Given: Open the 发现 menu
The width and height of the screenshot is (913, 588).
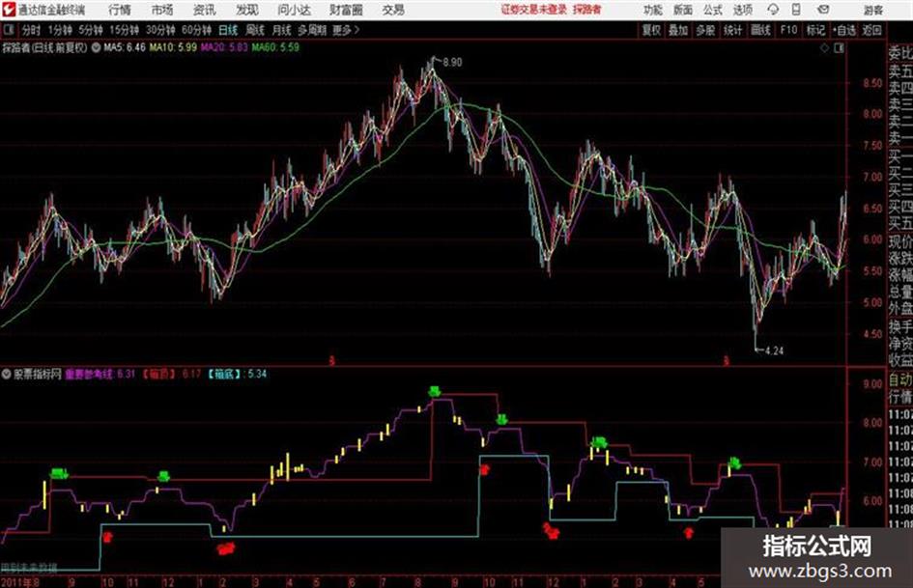Looking at the screenshot, I should tap(247, 10).
